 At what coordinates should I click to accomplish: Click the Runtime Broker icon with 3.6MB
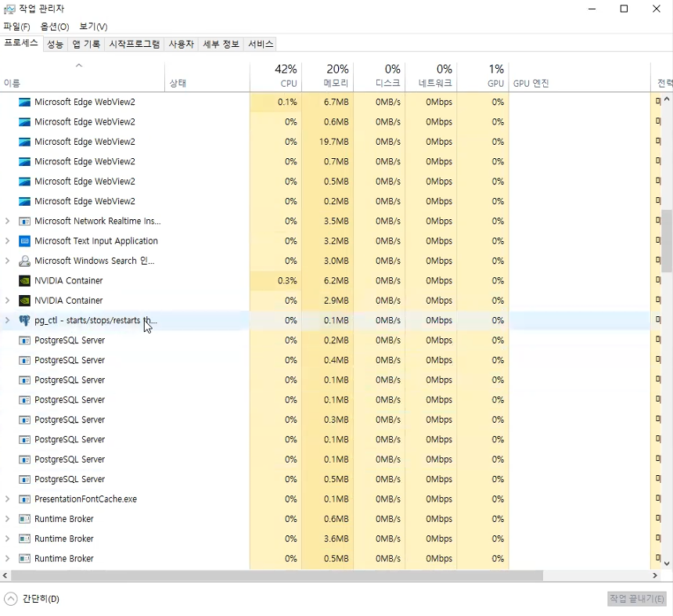[x=24, y=539]
